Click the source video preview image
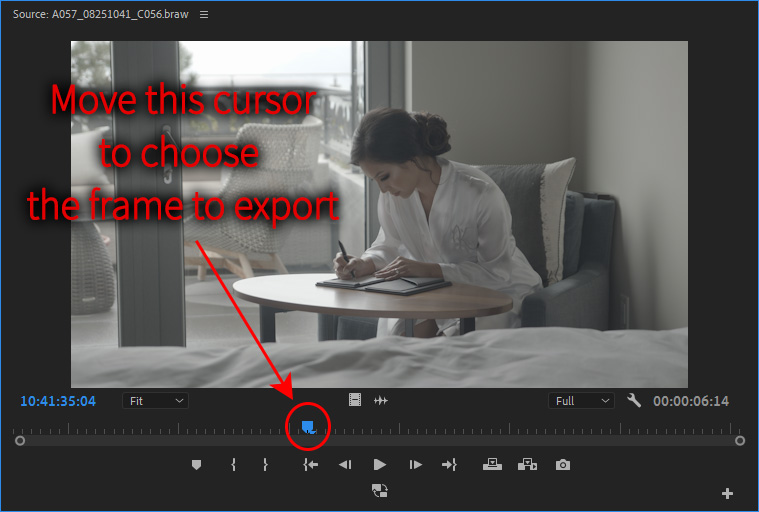This screenshot has width=759, height=512. (x=379, y=214)
